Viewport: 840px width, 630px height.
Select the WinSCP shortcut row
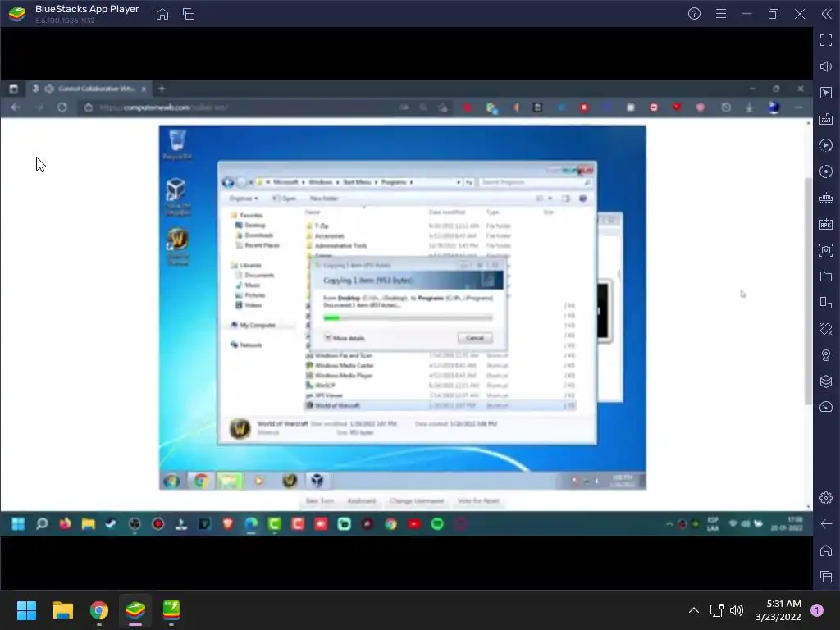click(x=440, y=386)
